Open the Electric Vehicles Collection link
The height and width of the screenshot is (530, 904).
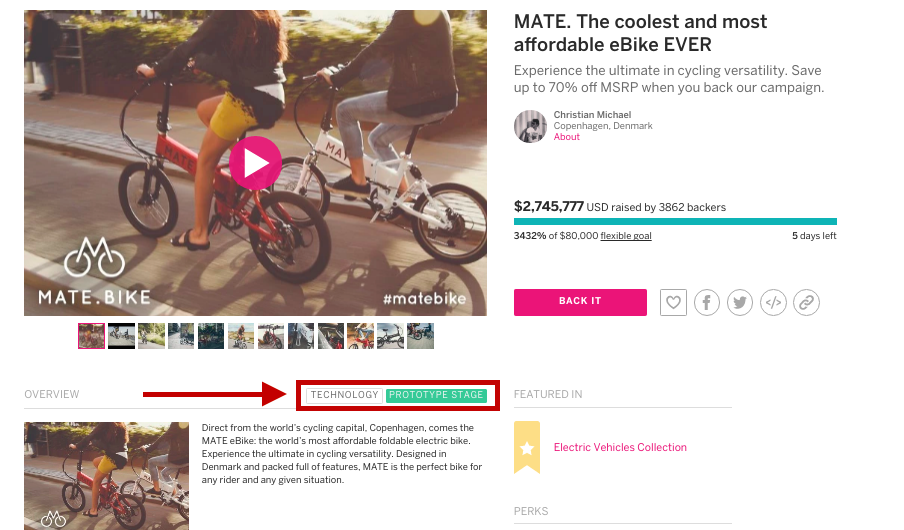620,447
